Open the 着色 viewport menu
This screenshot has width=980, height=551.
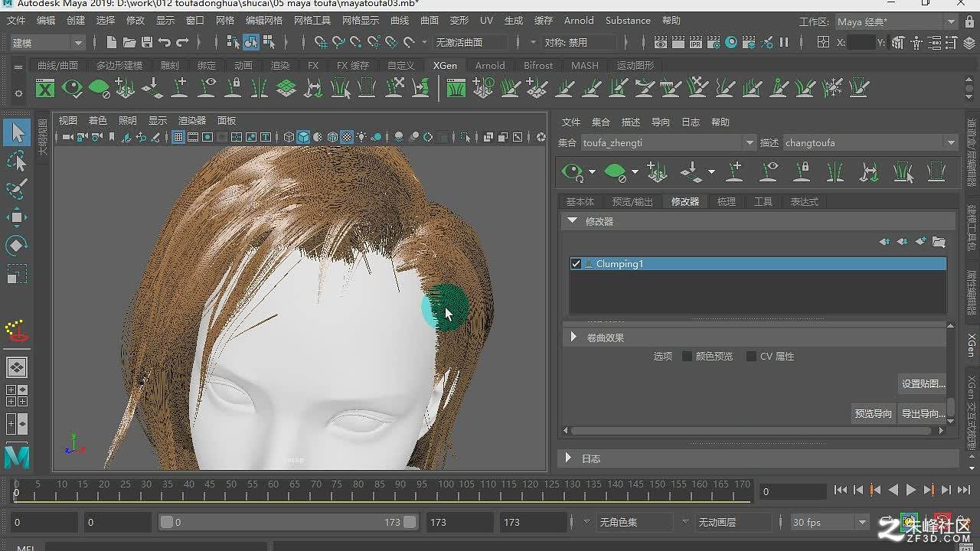(x=97, y=120)
